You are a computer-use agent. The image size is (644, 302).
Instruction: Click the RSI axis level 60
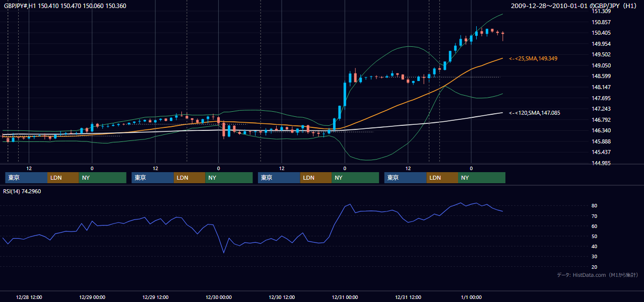click(595, 226)
